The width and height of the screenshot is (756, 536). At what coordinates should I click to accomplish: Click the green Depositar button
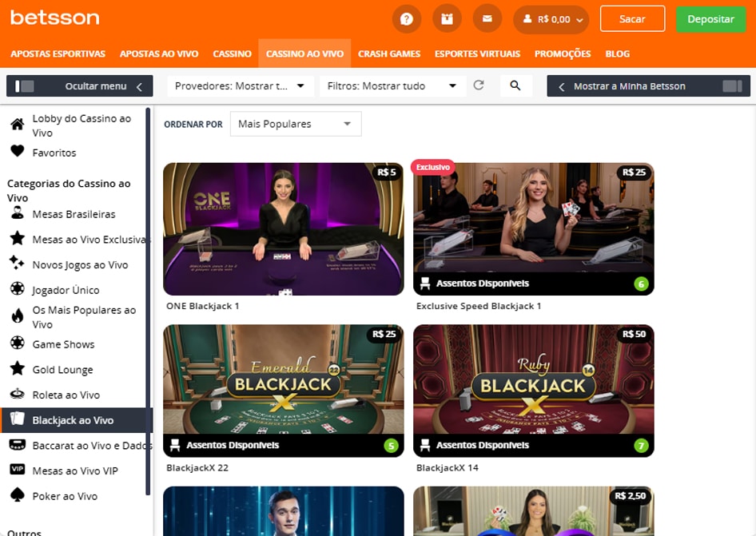710,19
